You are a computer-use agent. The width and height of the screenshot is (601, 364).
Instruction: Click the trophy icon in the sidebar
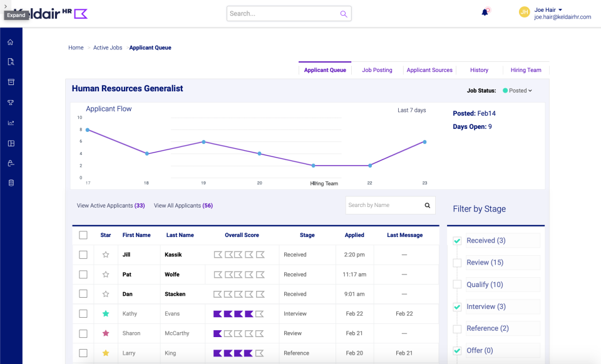click(10, 102)
